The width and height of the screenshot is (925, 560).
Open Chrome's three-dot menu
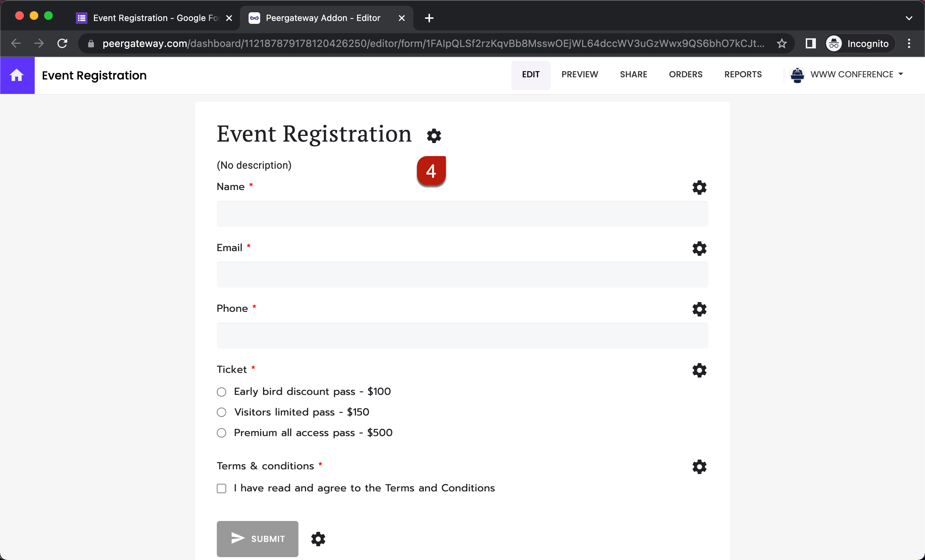(x=909, y=43)
